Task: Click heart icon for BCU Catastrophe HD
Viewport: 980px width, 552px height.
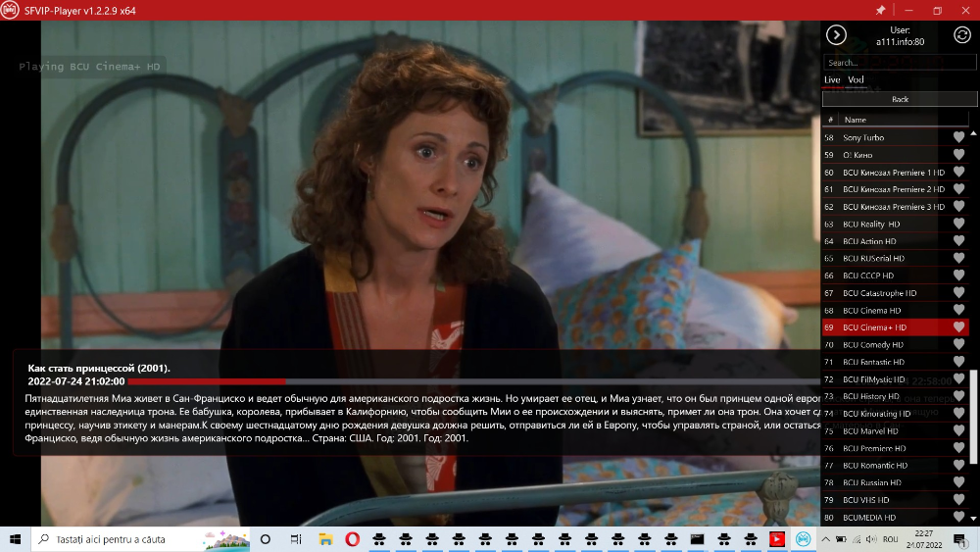Action: pyautogui.click(x=958, y=292)
